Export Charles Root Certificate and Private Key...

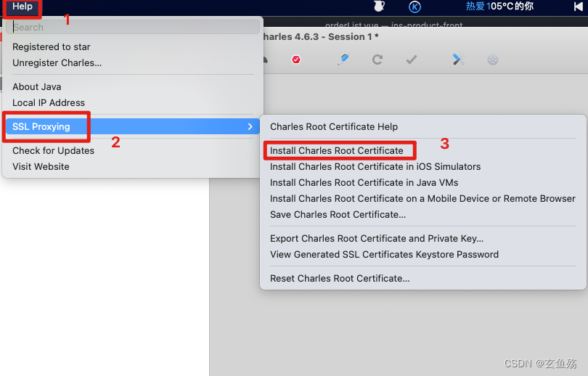tap(377, 238)
